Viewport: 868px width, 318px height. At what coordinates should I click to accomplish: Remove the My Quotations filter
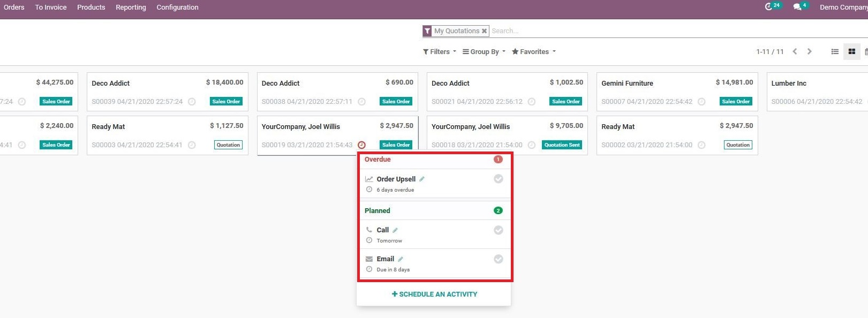coord(484,31)
